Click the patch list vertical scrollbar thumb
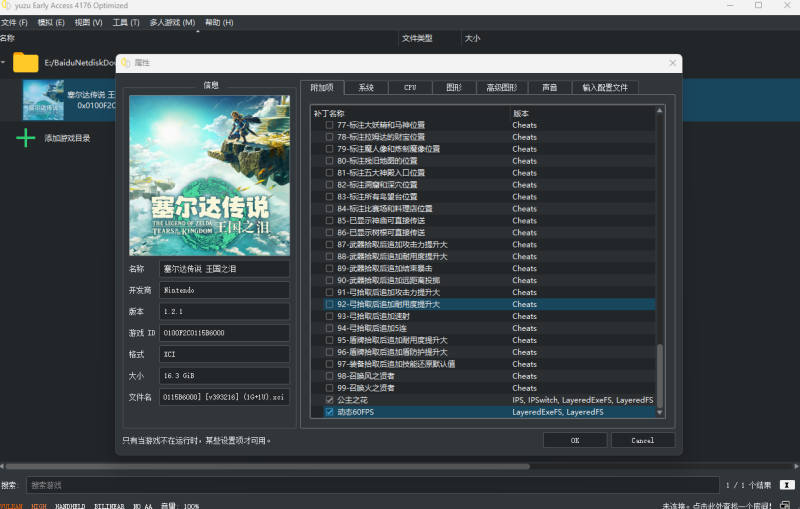 pos(660,375)
